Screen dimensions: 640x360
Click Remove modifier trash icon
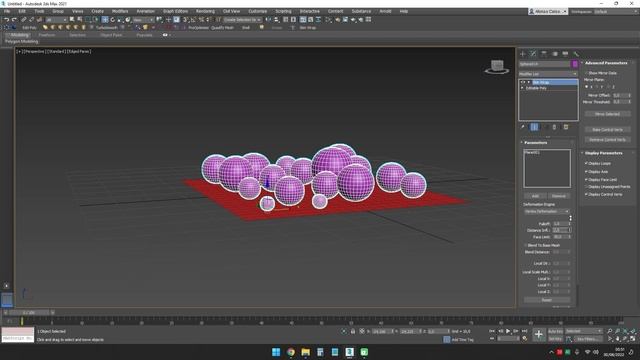tap(554, 127)
